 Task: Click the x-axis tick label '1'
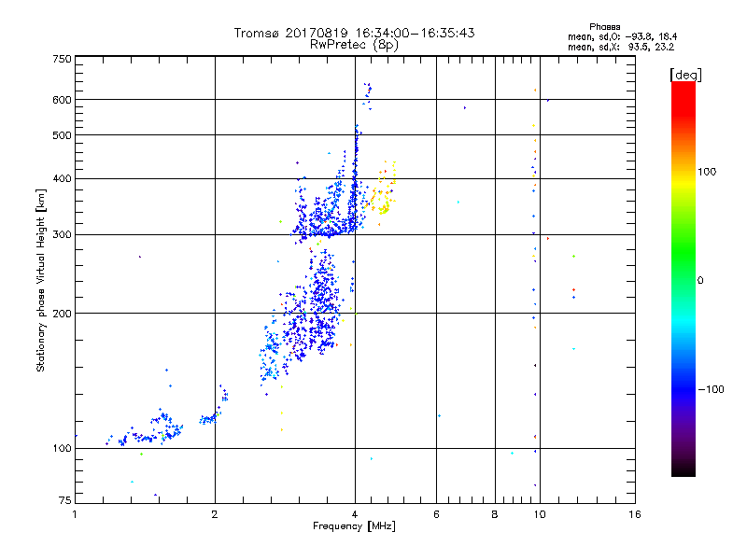pos(75,514)
